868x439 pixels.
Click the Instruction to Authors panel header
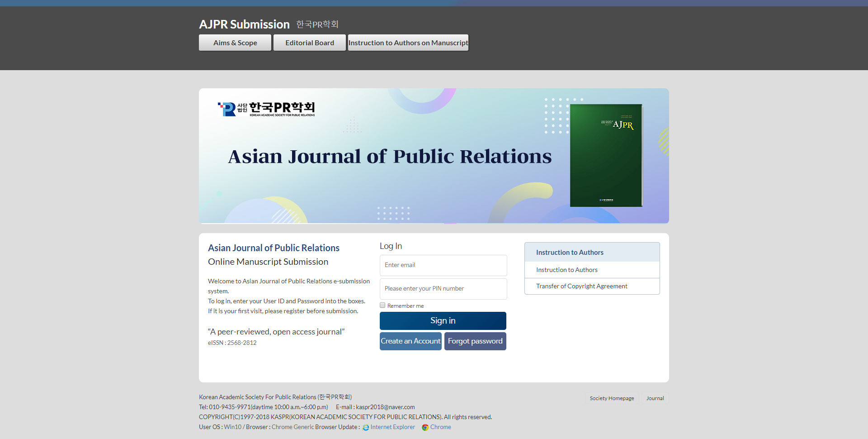click(592, 252)
